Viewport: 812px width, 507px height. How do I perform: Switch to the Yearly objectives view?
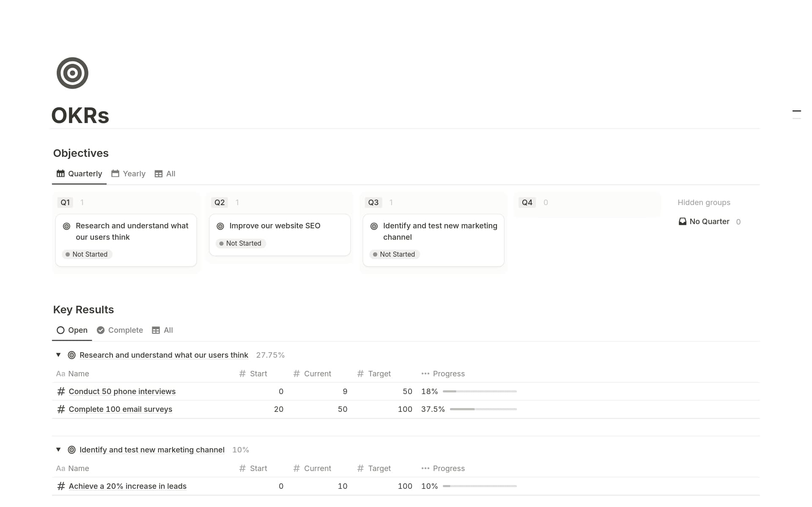pyautogui.click(x=128, y=174)
